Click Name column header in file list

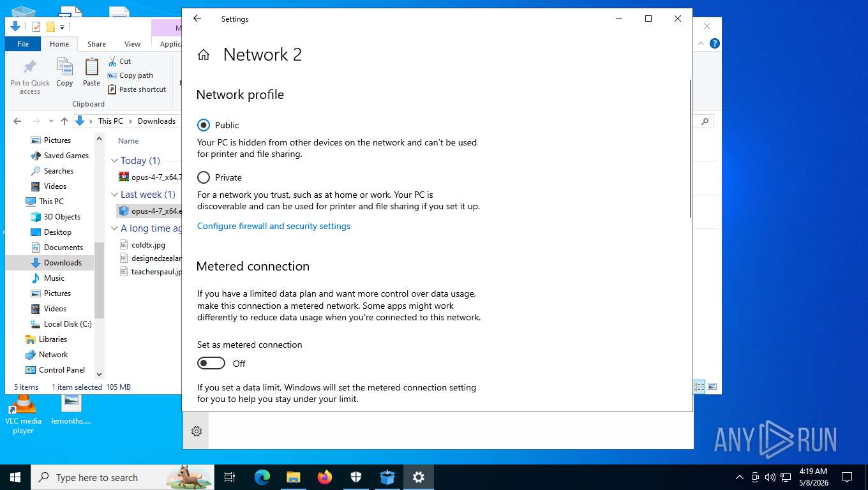pos(128,141)
